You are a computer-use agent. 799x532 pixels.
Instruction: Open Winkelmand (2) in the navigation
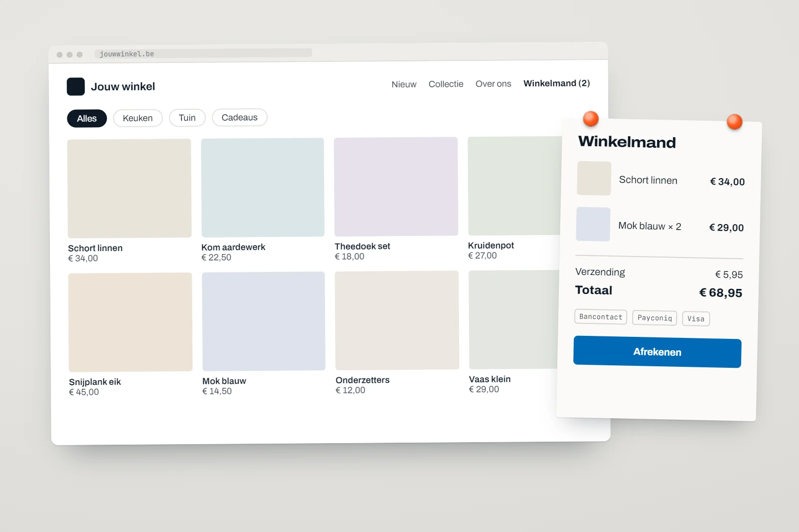[557, 83]
